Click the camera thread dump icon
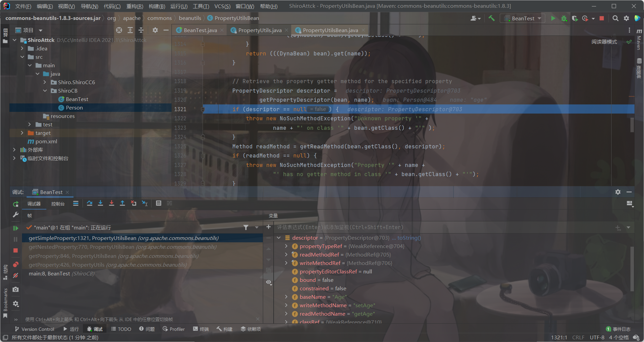The height and width of the screenshot is (342, 644). (16, 290)
